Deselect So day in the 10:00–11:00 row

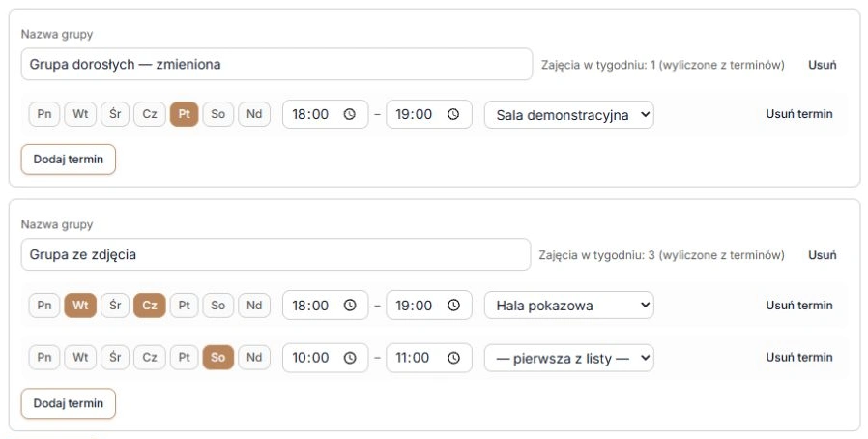(x=218, y=357)
